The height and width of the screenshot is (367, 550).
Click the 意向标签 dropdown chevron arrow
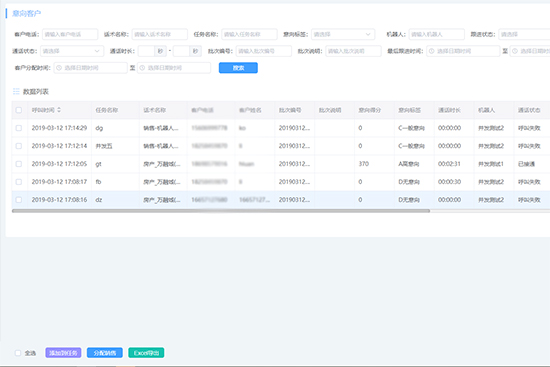coord(368,34)
